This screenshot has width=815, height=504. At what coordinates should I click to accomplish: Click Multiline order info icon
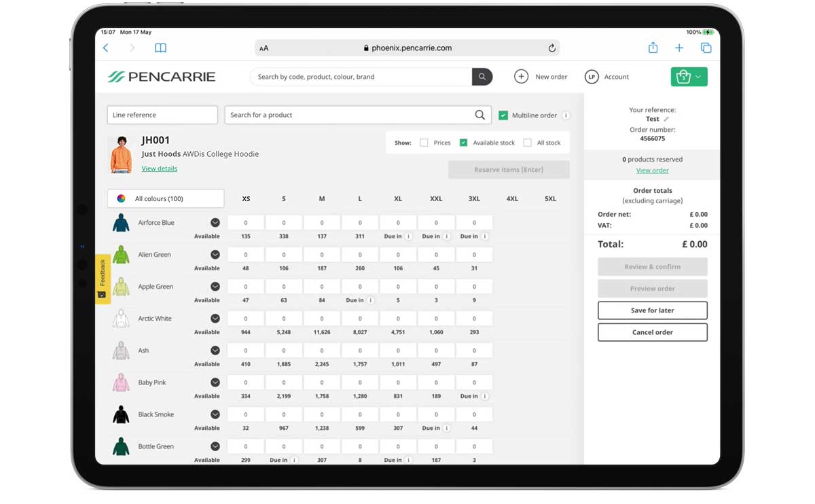[566, 115]
